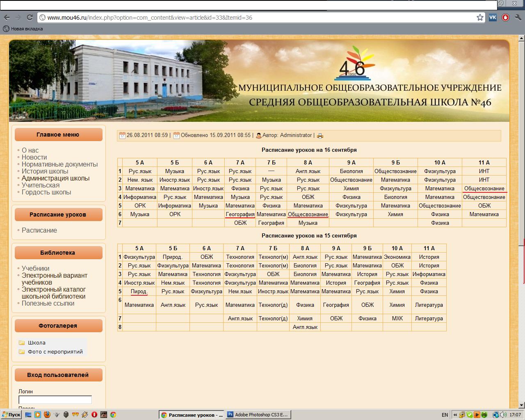Image resolution: width=525 pixels, height=420 pixels.
Task: Open the Пуск start button
Action: [11, 415]
